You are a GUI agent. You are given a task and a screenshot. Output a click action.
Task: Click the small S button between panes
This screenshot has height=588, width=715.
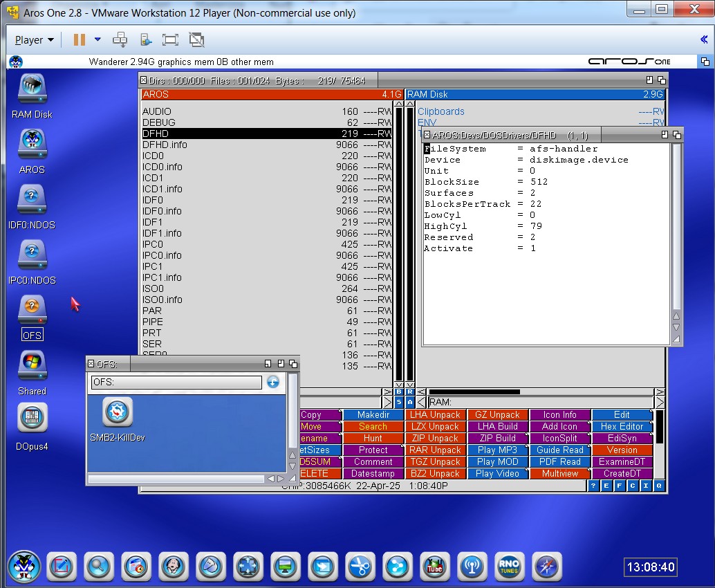point(399,402)
